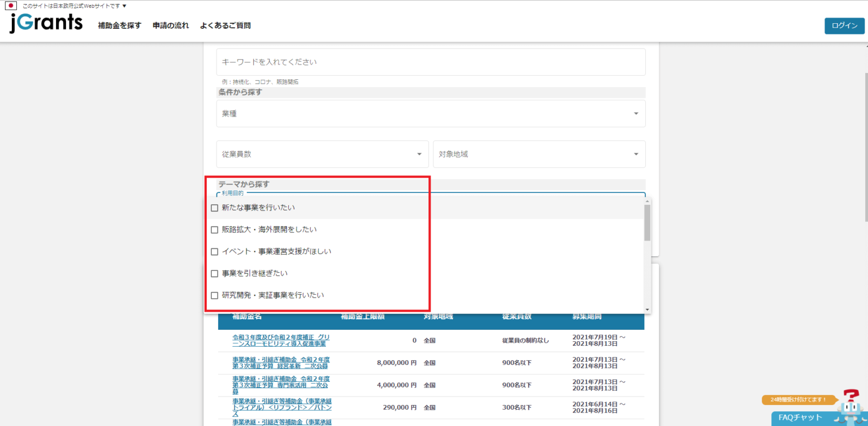Click the jGrants logo
The height and width of the screenshot is (426, 868).
45,24
